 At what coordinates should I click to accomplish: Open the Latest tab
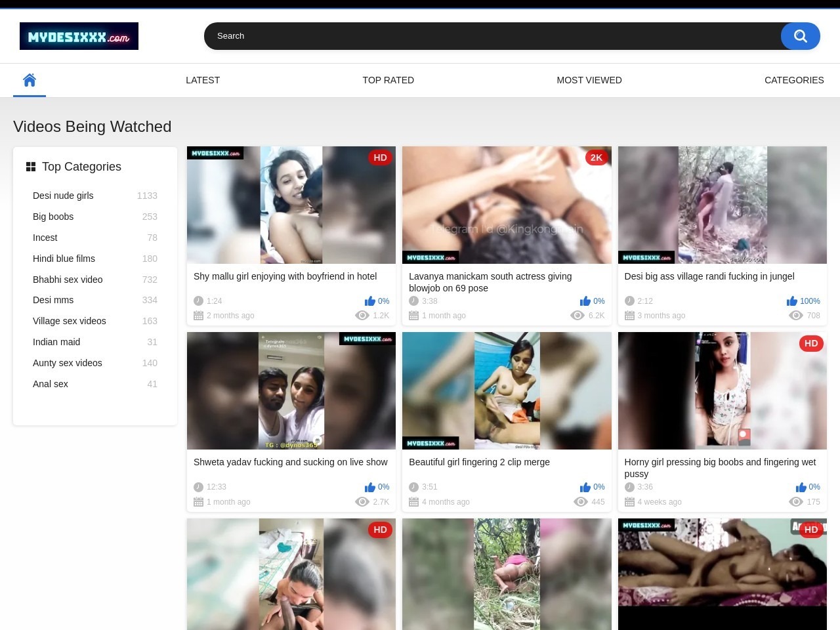[x=203, y=80]
